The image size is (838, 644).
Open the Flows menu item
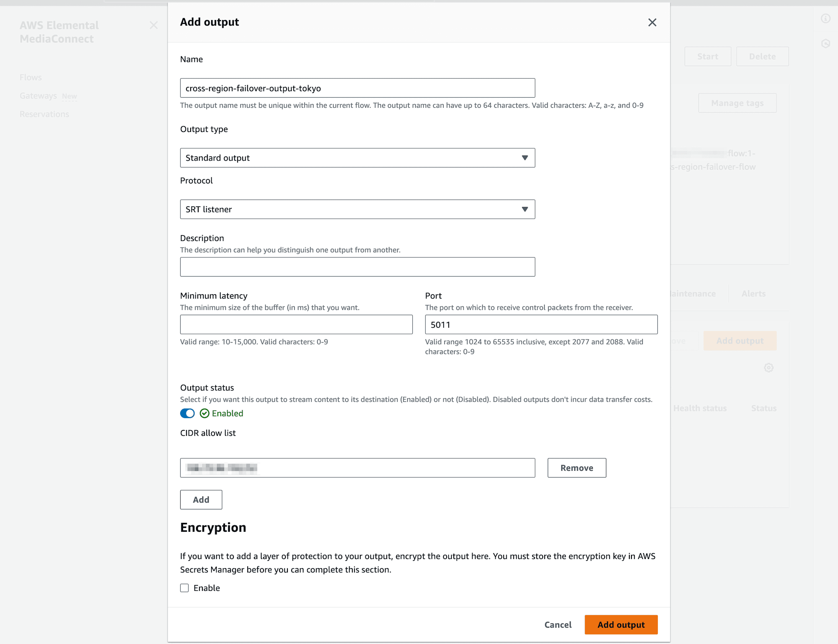coord(31,76)
